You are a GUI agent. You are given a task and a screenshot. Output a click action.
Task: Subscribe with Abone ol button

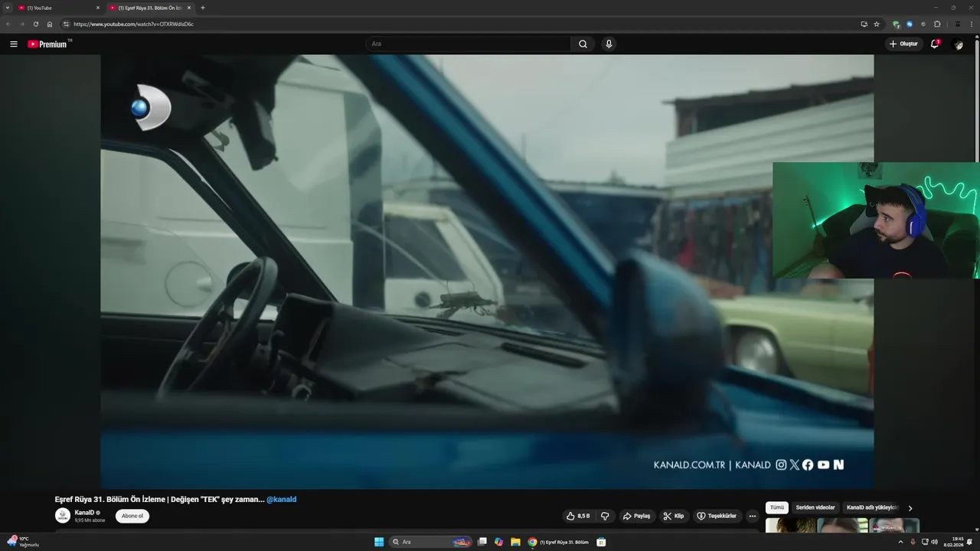click(132, 516)
